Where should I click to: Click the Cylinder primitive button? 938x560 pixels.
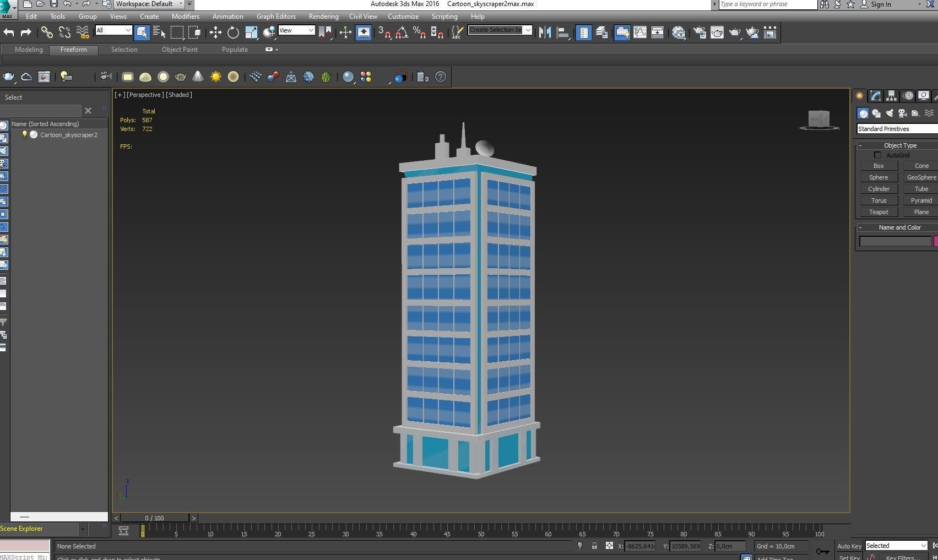pos(879,189)
